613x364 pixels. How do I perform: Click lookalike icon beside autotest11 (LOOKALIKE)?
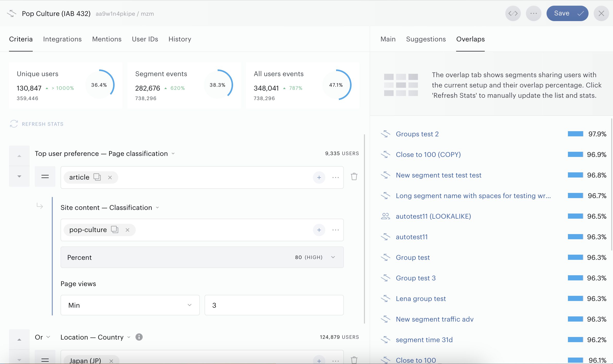coord(386,216)
